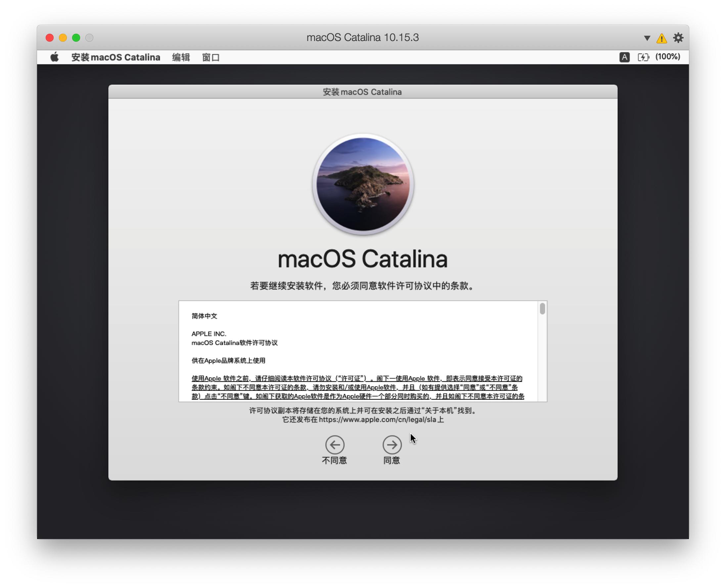Open the 编辑 menu
The image size is (726, 588).
click(181, 57)
